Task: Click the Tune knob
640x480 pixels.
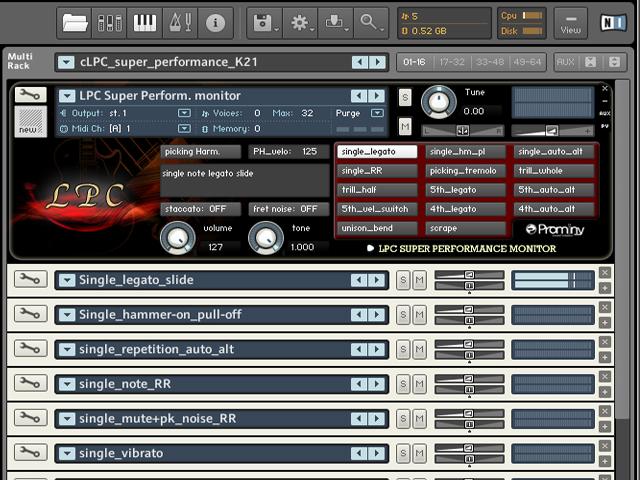Action: [x=438, y=101]
